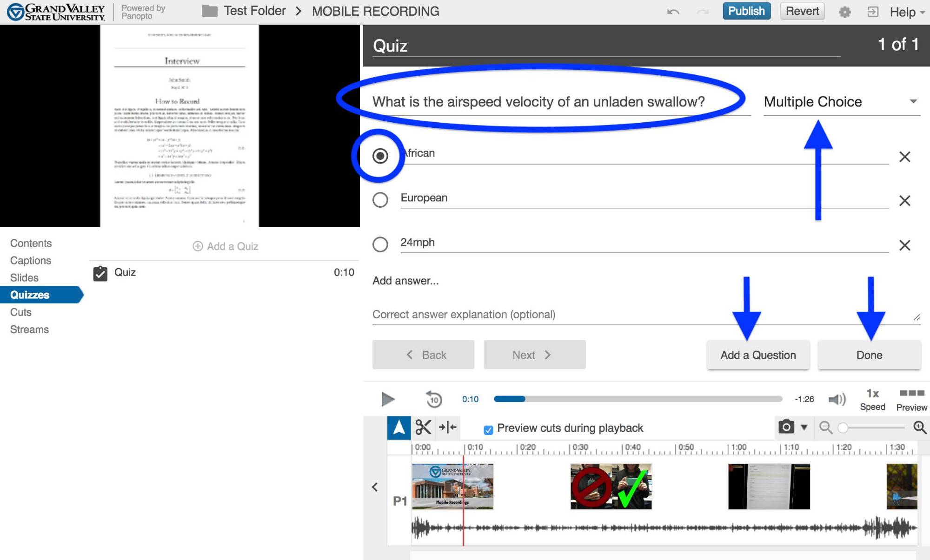Open the Cuts tab
930x560 pixels.
pos(21,312)
